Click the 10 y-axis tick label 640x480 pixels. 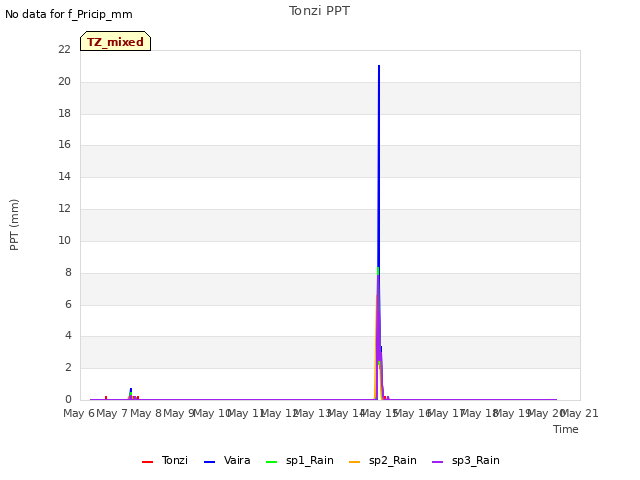(x=64, y=240)
